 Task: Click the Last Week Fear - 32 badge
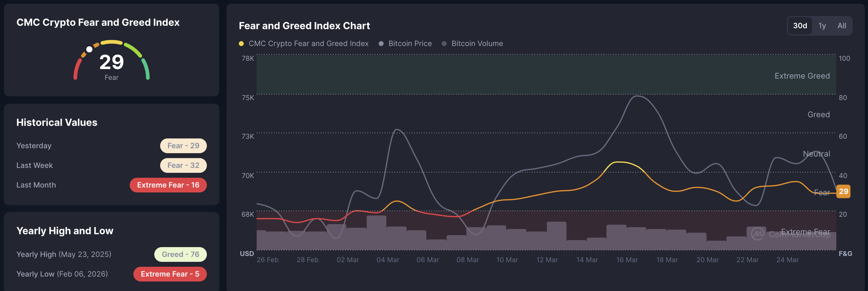coord(183,165)
